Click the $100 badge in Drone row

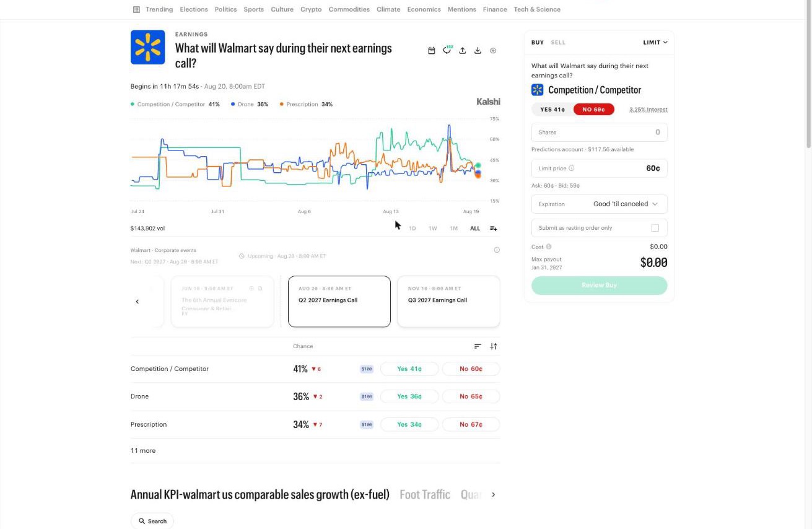click(367, 396)
